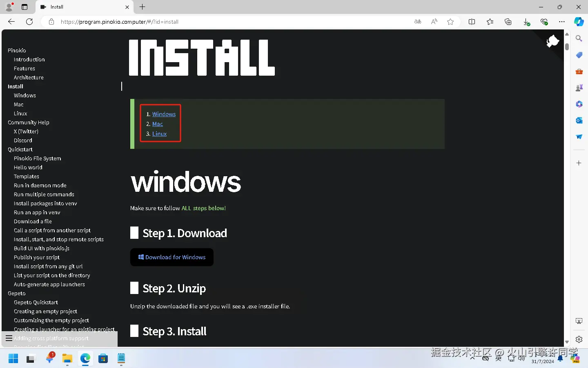
Task: Open Edge settings and more menu
Action: click(x=562, y=22)
